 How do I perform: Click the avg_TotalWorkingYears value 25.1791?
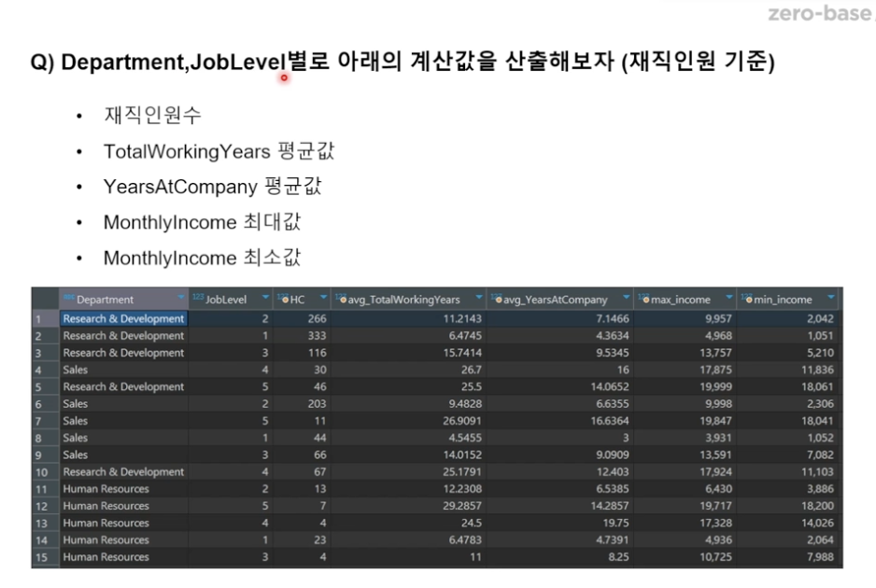462,472
